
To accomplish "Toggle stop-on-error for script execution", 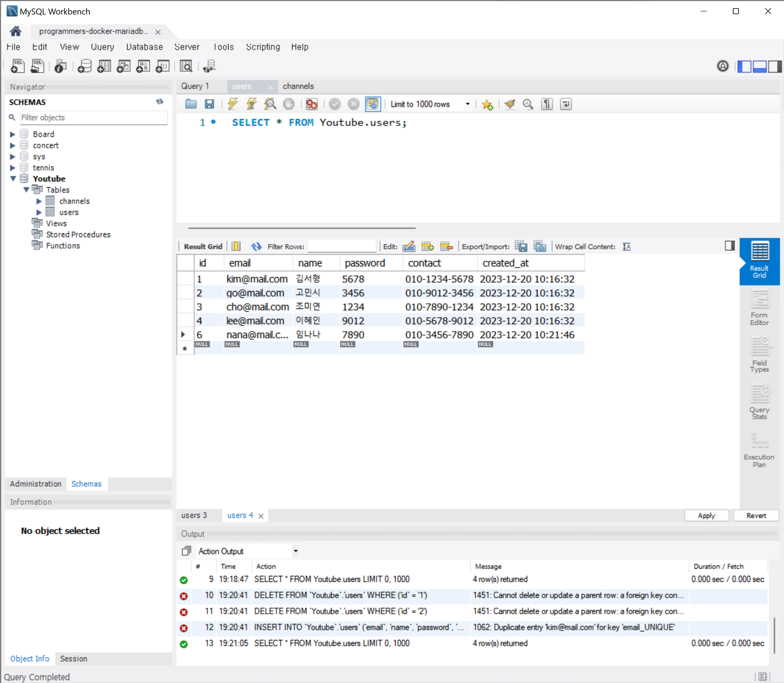I will click(312, 104).
